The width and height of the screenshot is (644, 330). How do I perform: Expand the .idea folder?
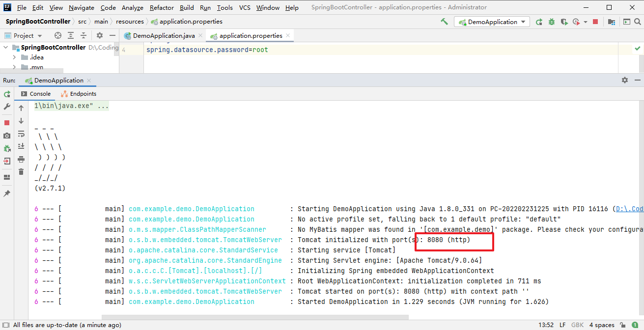click(x=14, y=57)
